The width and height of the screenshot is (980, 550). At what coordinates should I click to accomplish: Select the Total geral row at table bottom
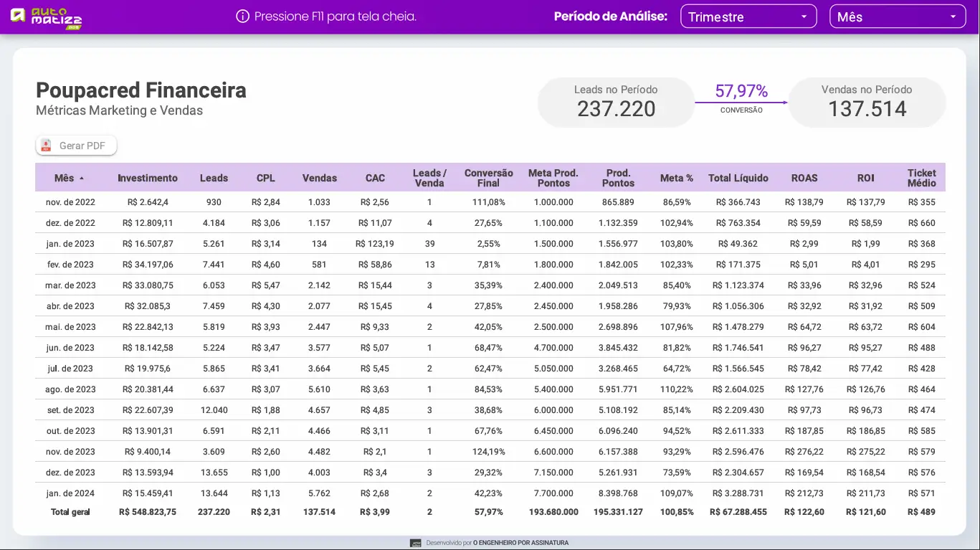point(287,512)
